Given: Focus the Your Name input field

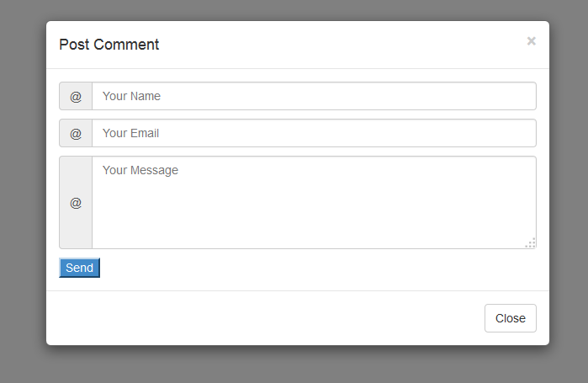Looking at the screenshot, I should (x=315, y=96).
